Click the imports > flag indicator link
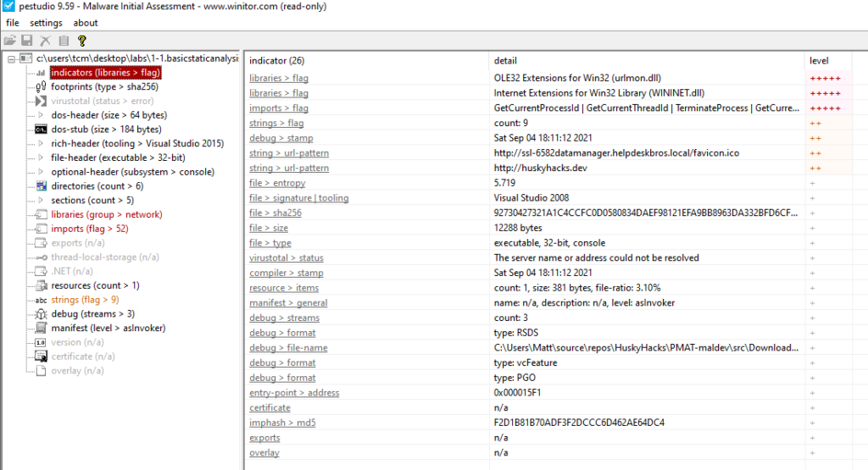Screen dimensions: 868x470 coord(278,108)
